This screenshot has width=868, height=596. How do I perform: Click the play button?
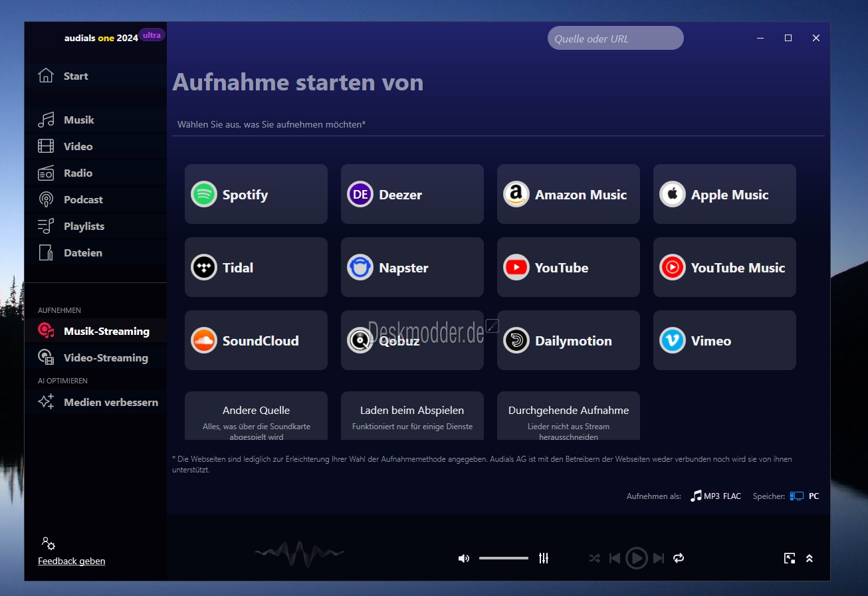[637, 558]
